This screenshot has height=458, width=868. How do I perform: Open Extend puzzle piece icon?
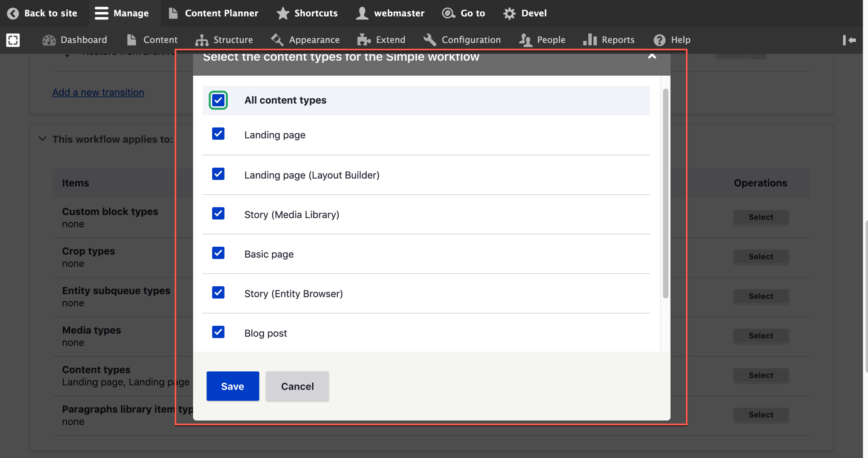coord(364,40)
